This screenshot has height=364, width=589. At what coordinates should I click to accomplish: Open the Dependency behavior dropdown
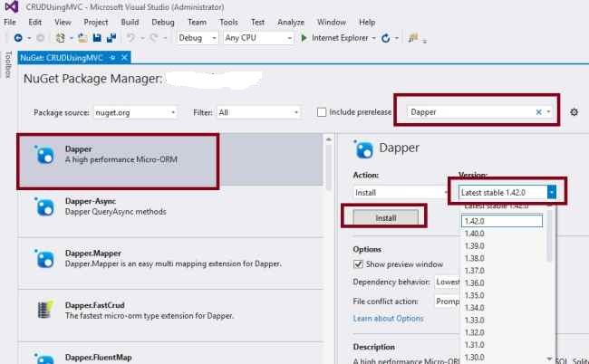(x=448, y=282)
